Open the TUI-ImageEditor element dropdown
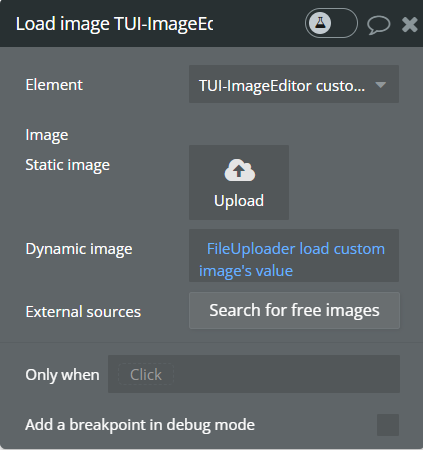423x450 pixels. click(x=294, y=84)
